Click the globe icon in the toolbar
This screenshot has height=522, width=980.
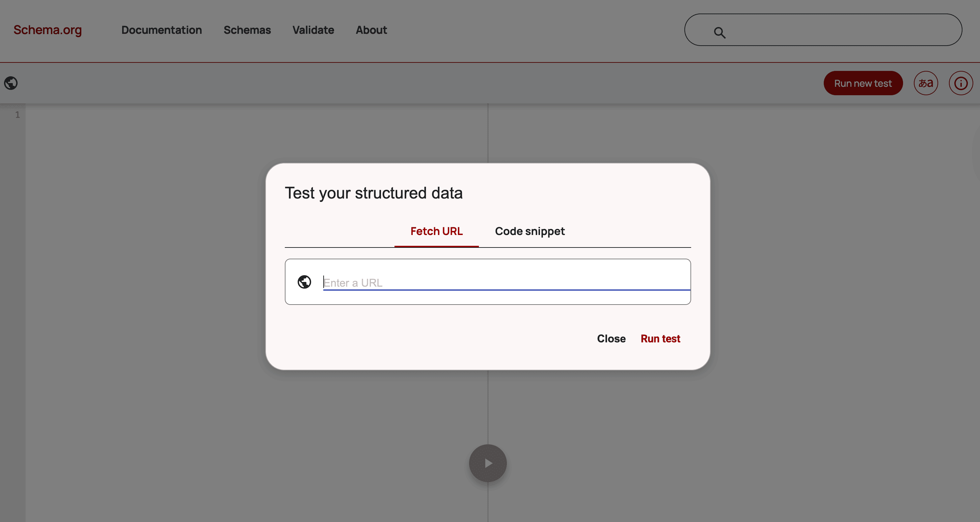point(11,83)
